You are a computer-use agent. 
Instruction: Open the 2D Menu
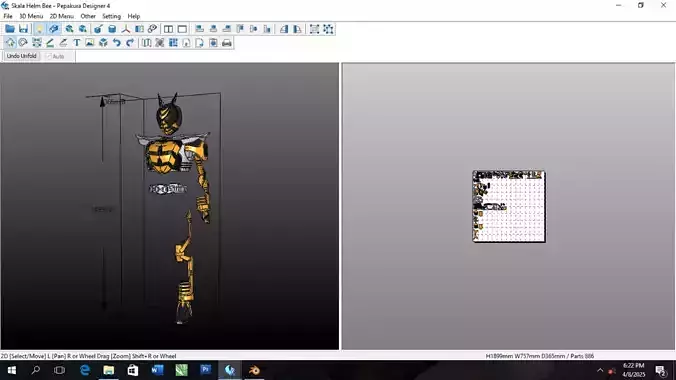click(x=62, y=16)
